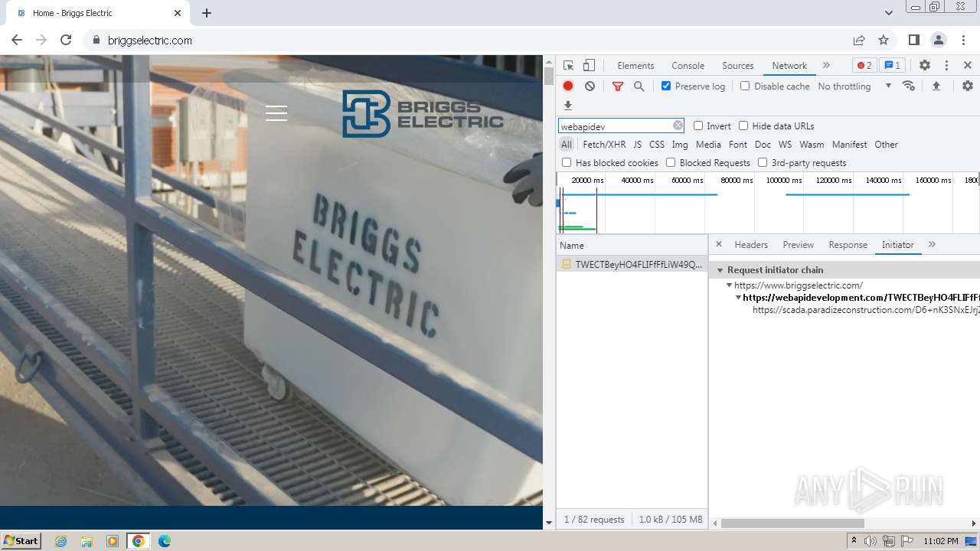Open DevTools settings gear
Screen dimensions: 980x551
click(x=925, y=66)
